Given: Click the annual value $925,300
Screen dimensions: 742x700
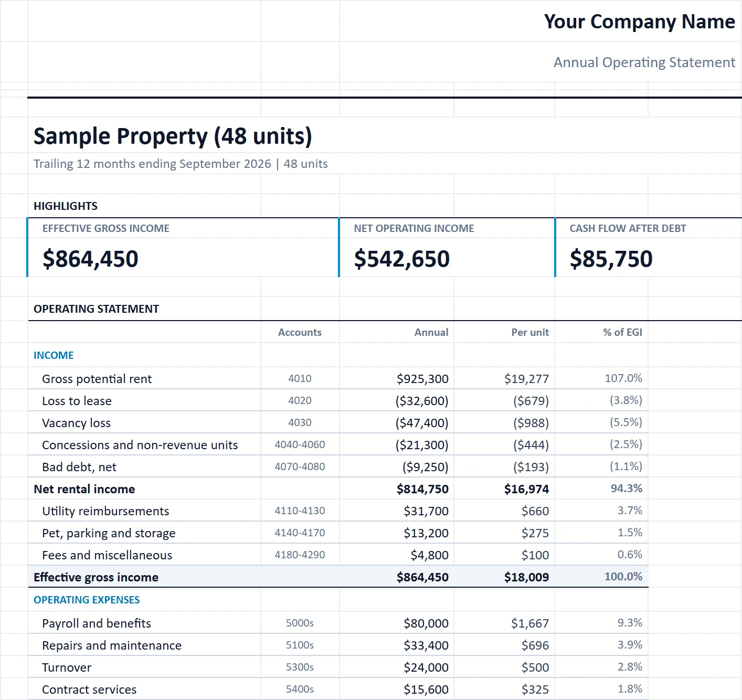Looking at the screenshot, I should (422, 379).
